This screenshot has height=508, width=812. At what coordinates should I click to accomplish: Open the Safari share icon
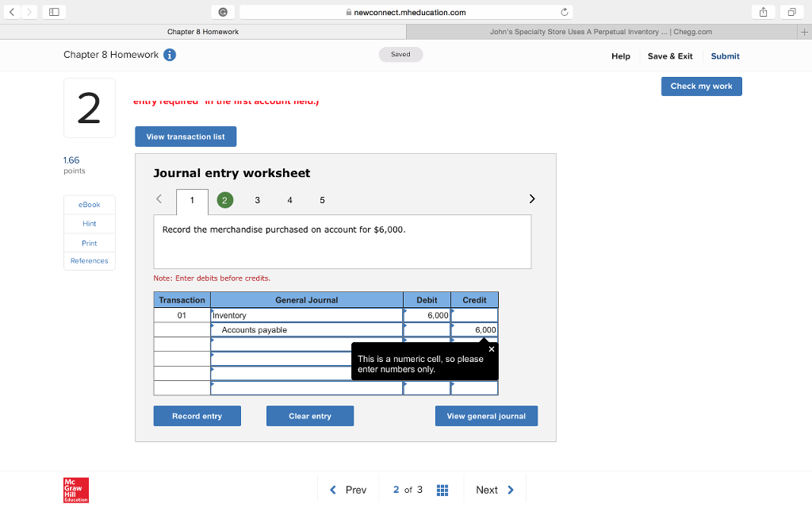[x=762, y=12]
